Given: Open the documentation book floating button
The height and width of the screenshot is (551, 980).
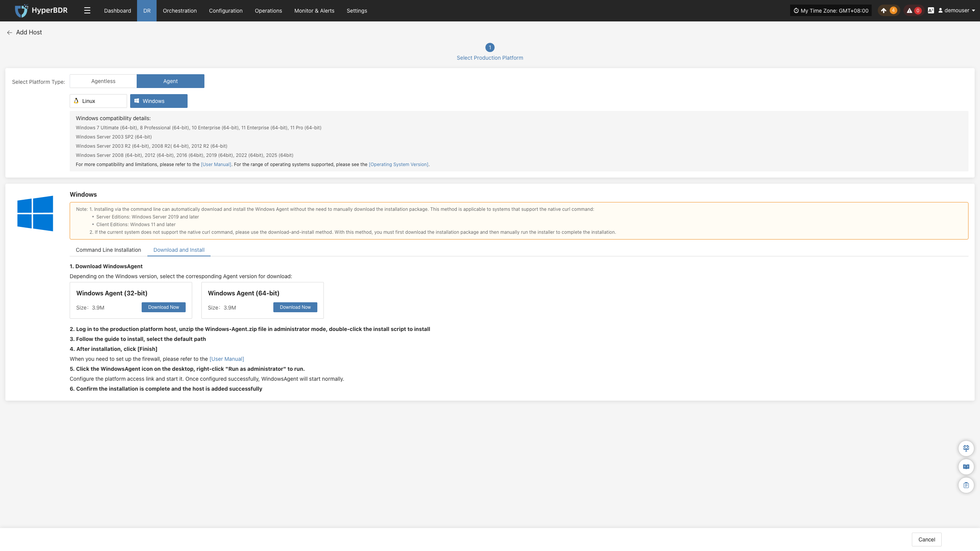Looking at the screenshot, I should tap(966, 467).
